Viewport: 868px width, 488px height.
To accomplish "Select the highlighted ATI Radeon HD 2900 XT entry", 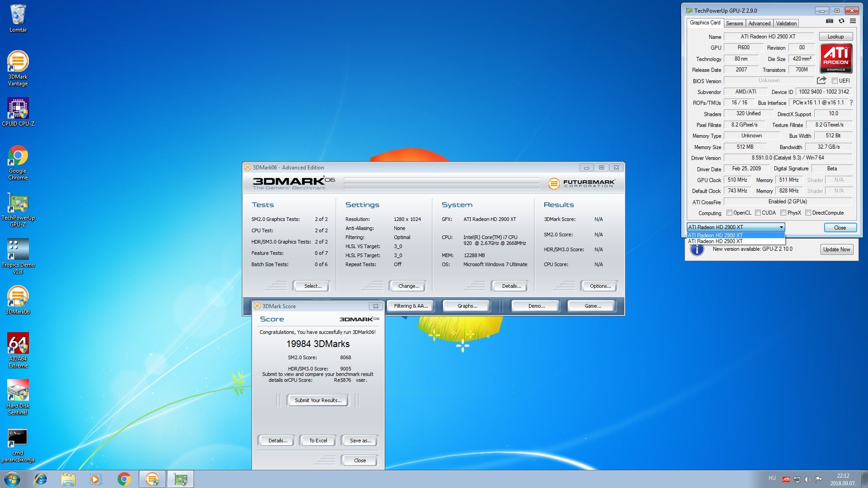I will pos(736,235).
